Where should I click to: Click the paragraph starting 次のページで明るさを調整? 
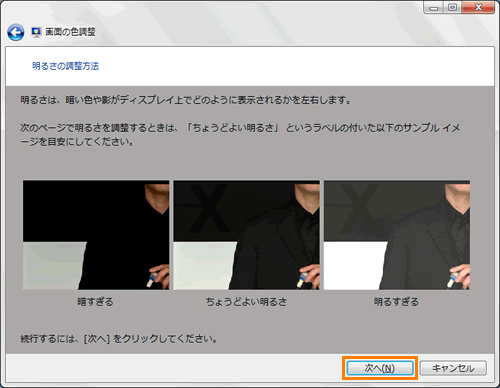(x=240, y=135)
